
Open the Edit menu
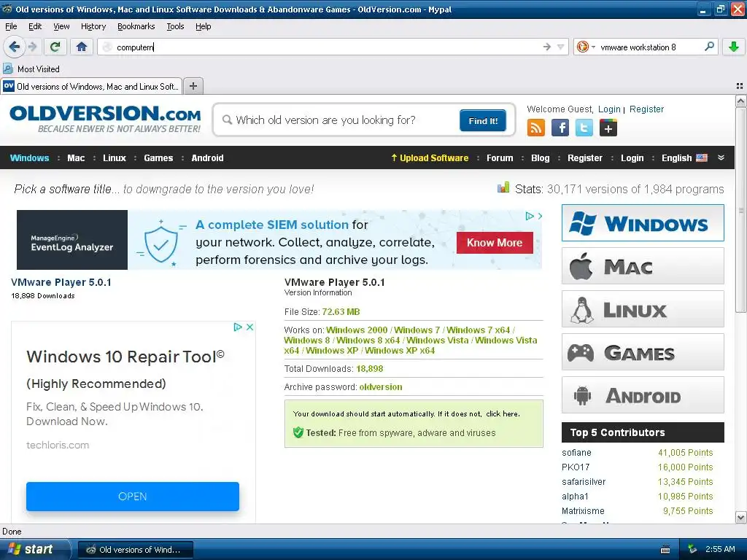pyautogui.click(x=35, y=26)
